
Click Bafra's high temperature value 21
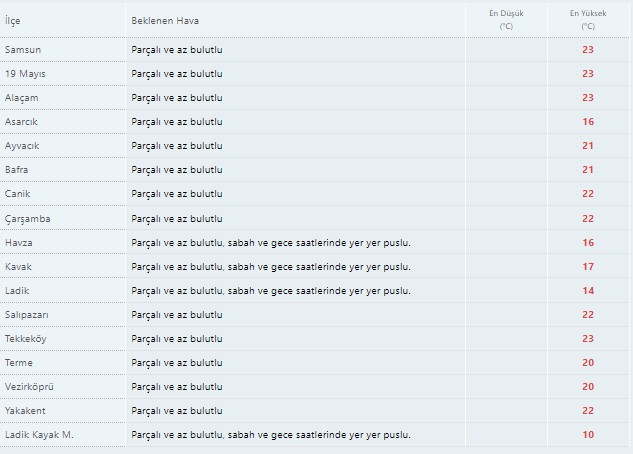[588, 169]
